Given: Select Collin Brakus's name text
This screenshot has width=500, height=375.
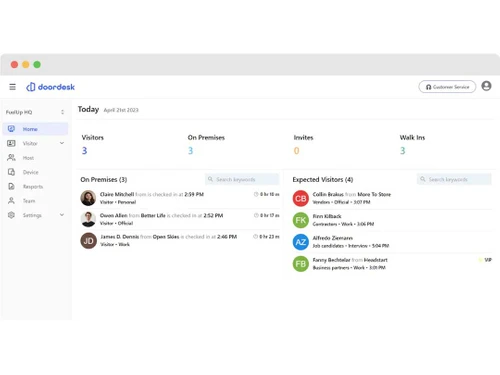Looking at the screenshot, I should coord(328,194).
